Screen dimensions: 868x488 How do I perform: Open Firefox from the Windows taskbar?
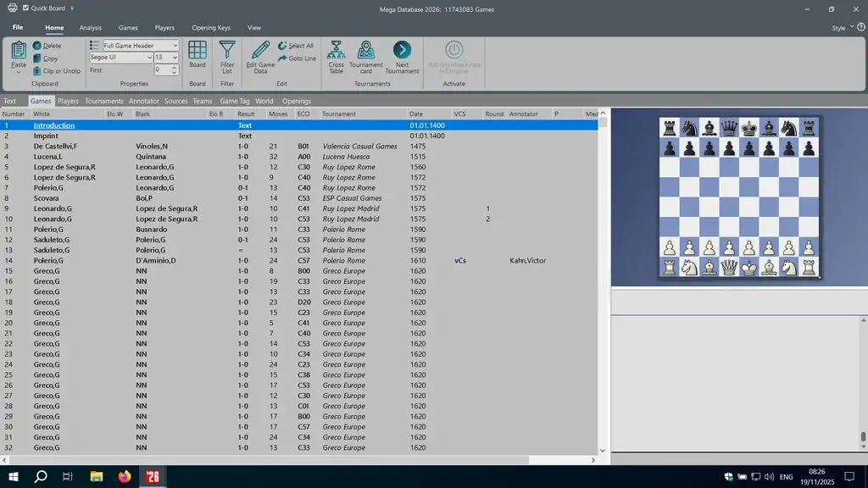[125, 477]
